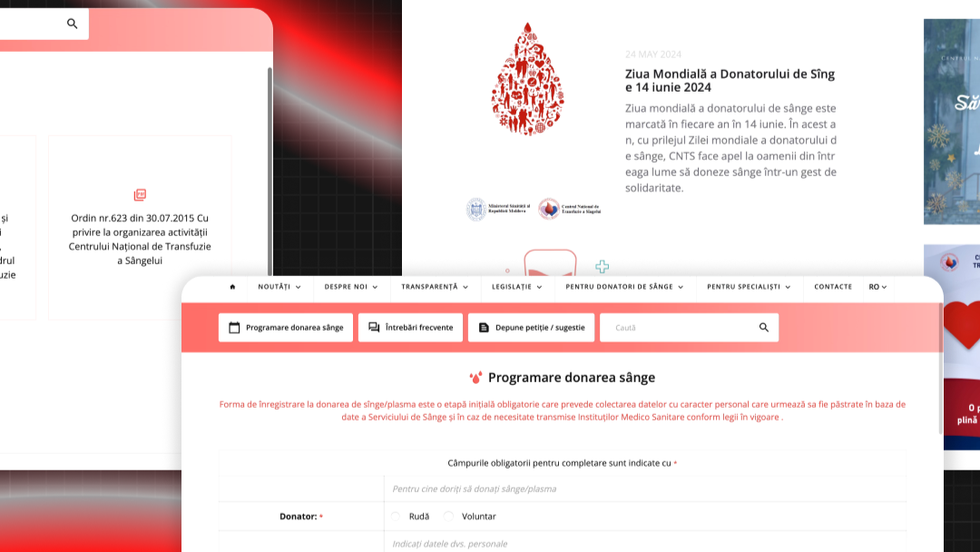The width and height of the screenshot is (980, 552).
Task: Click the home icon in navigation bar
Action: pos(232,287)
